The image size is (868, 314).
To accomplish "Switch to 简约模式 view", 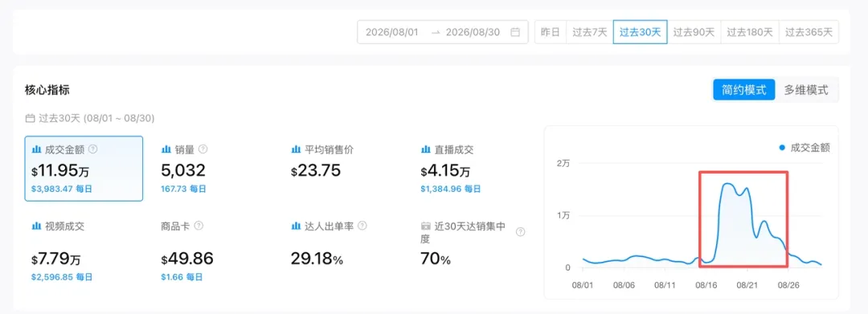I will (x=744, y=90).
